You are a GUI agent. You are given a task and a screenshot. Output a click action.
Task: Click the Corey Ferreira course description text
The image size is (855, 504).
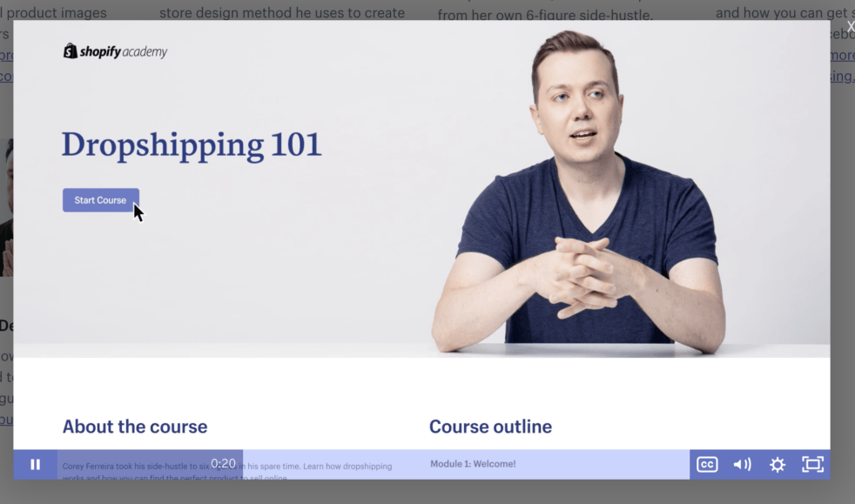(x=131, y=467)
